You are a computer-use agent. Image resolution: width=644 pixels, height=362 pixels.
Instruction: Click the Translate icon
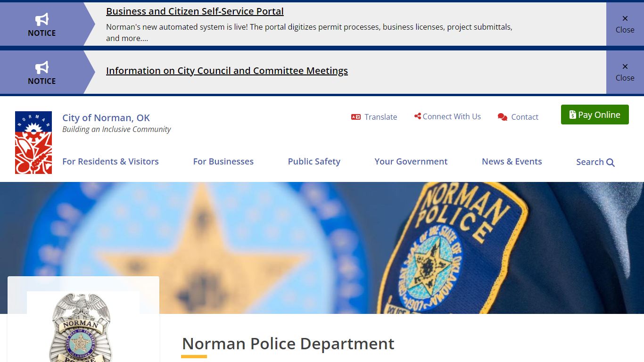coord(356,117)
